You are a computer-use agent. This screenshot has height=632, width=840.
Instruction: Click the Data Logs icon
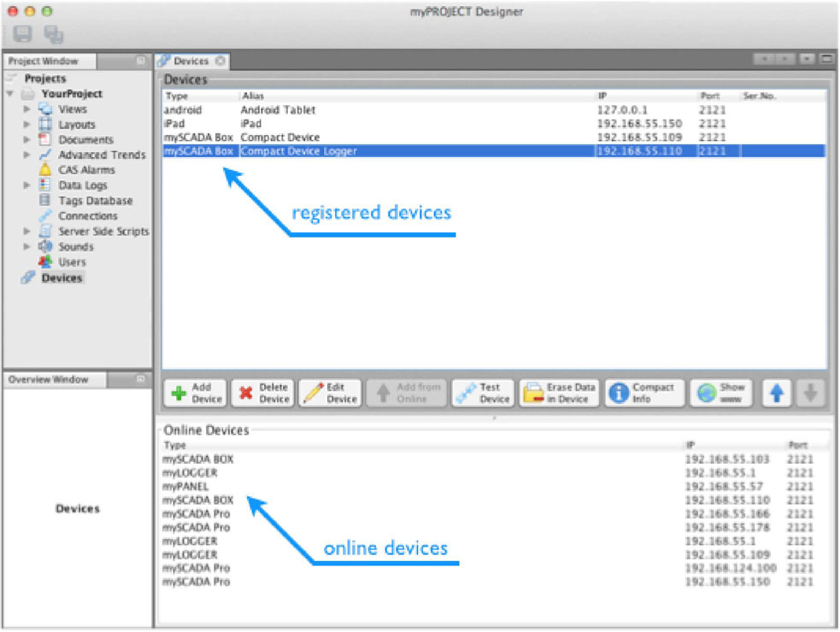click(45, 185)
